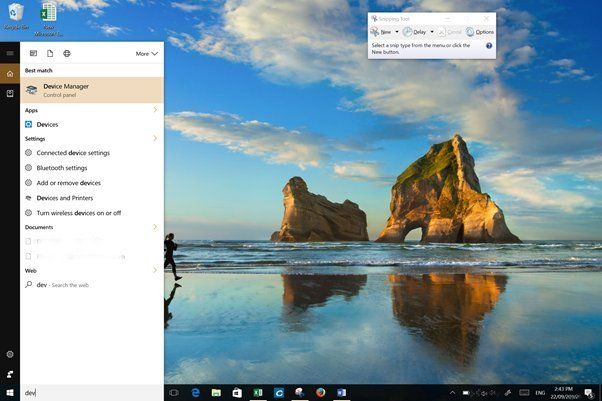Launch Firefox from the taskbar
Screen dimensions: 602x401
pyautogui.click(x=321, y=393)
